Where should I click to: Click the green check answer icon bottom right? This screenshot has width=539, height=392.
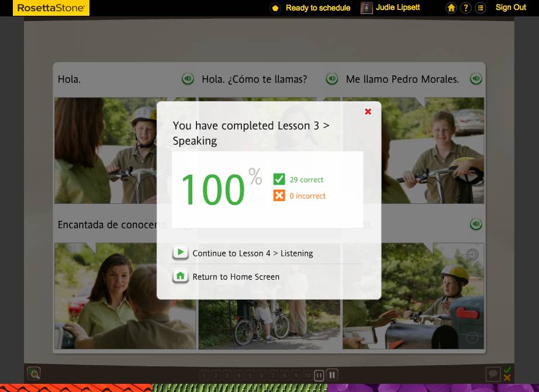pyautogui.click(x=507, y=370)
